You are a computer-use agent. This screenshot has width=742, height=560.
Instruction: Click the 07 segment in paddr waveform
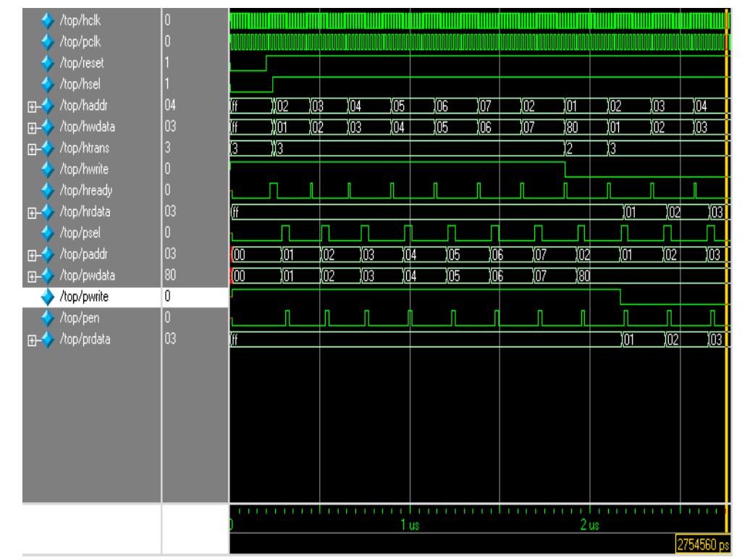(555, 255)
